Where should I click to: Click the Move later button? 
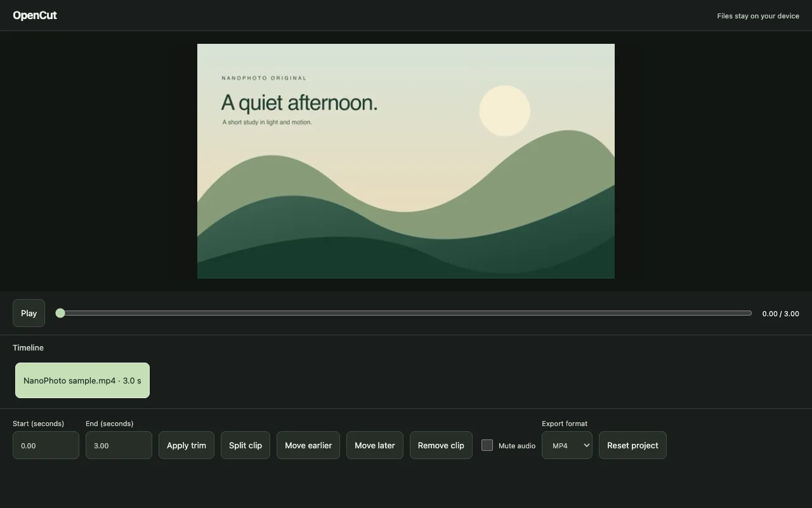[x=375, y=445]
